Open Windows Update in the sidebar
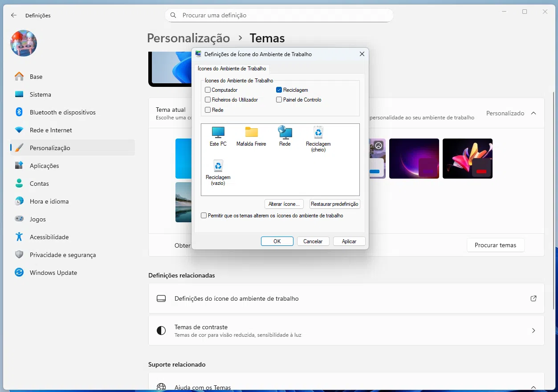Viewport: 558px width, 392px height. point(53,273)
